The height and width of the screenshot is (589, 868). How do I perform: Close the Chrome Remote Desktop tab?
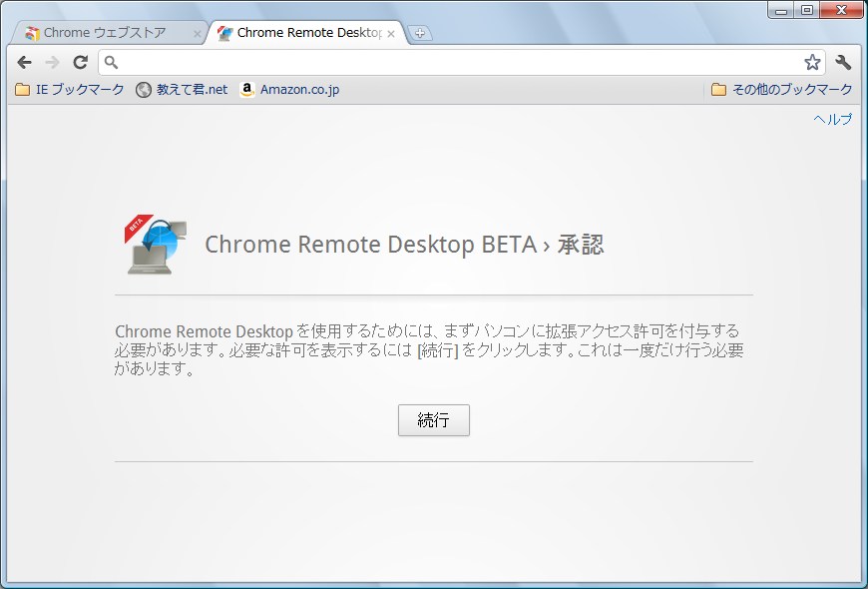tap(391, 34)
